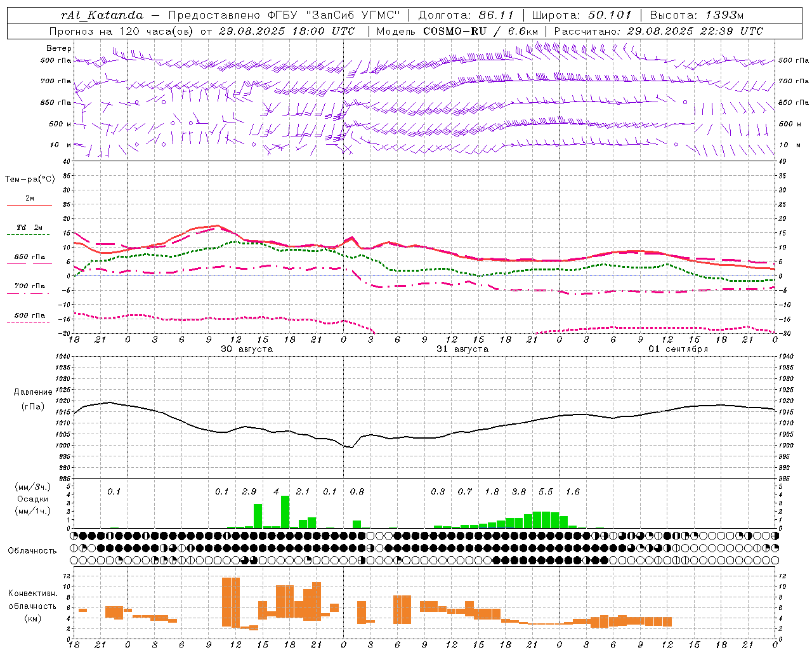The width and height of the screenshot is (812, 650).
Task: Click the '(гПа)' pressure unit label
Action: click(33, 406)
